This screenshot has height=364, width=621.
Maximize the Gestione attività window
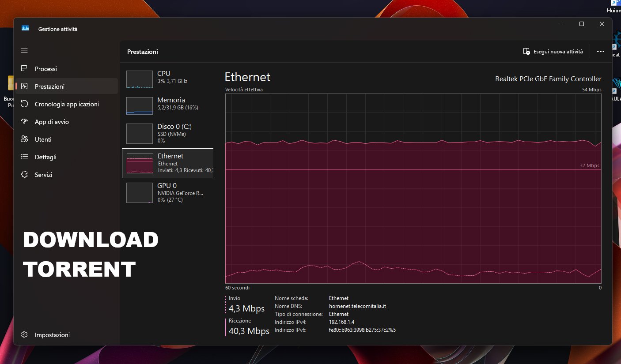coord(582,24)
